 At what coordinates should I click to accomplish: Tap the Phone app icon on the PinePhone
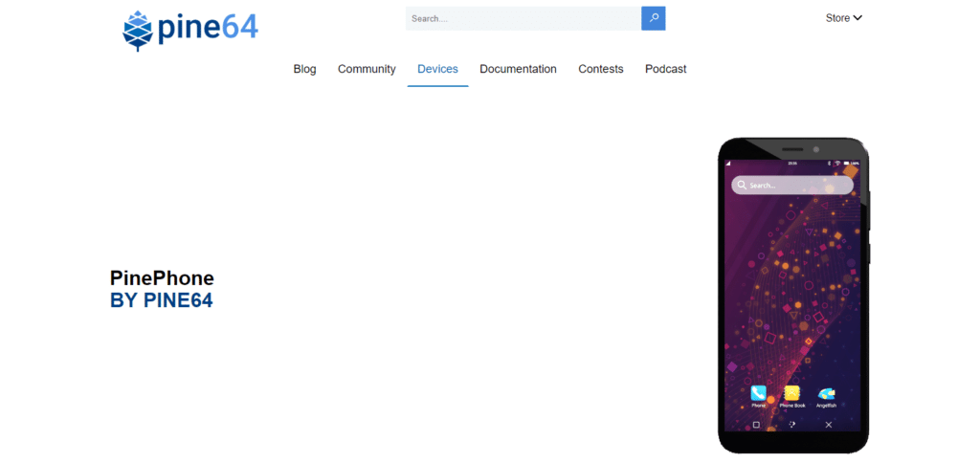(x=758, y=393)
